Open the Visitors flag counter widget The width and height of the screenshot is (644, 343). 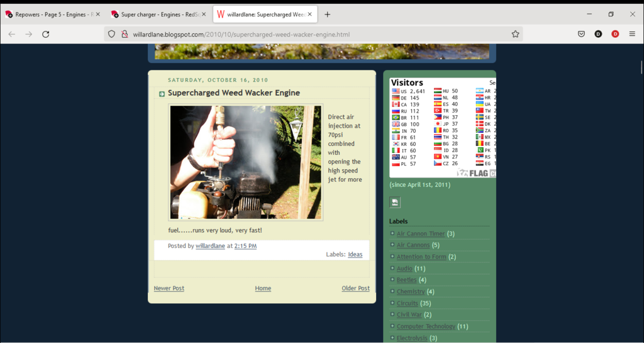443,128
